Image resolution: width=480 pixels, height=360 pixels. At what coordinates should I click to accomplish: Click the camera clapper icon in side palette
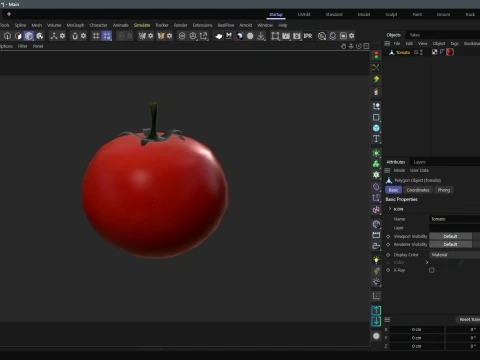(x=376, y=235)
